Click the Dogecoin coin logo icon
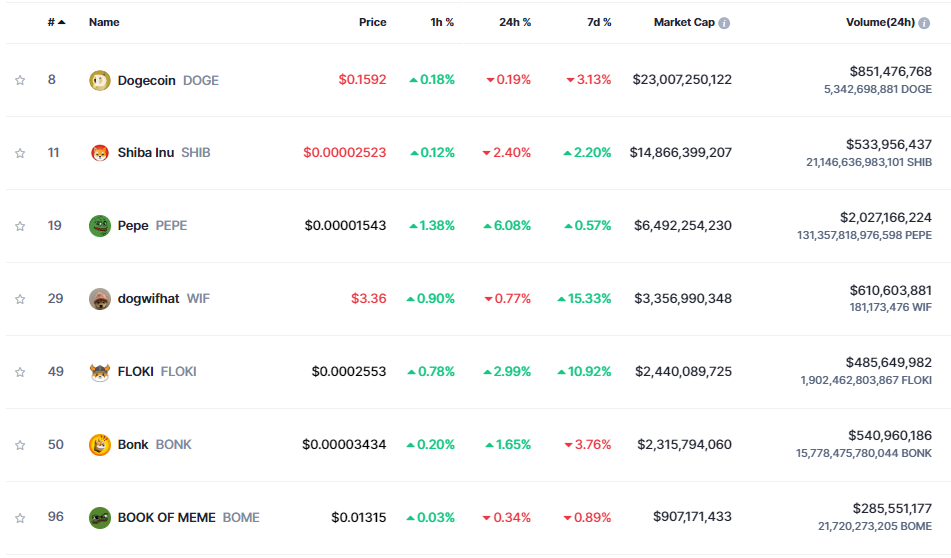The image size is (951, 558). point(99,80)
